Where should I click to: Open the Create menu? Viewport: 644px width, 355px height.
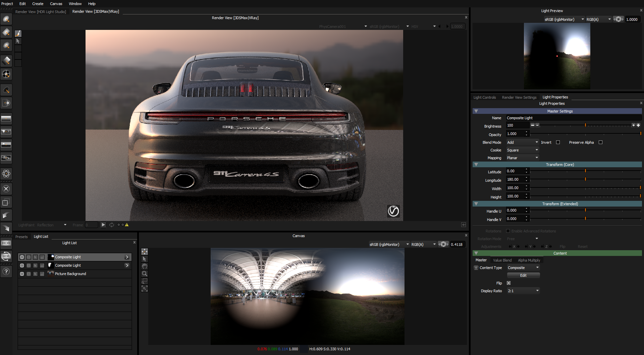(x=38, y=4)
